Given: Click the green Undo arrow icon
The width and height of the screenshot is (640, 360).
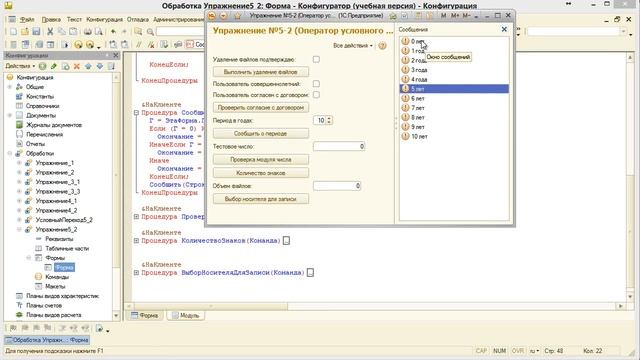Looking at the screenshot, I should pyautogui.click(x=113, y=31).
